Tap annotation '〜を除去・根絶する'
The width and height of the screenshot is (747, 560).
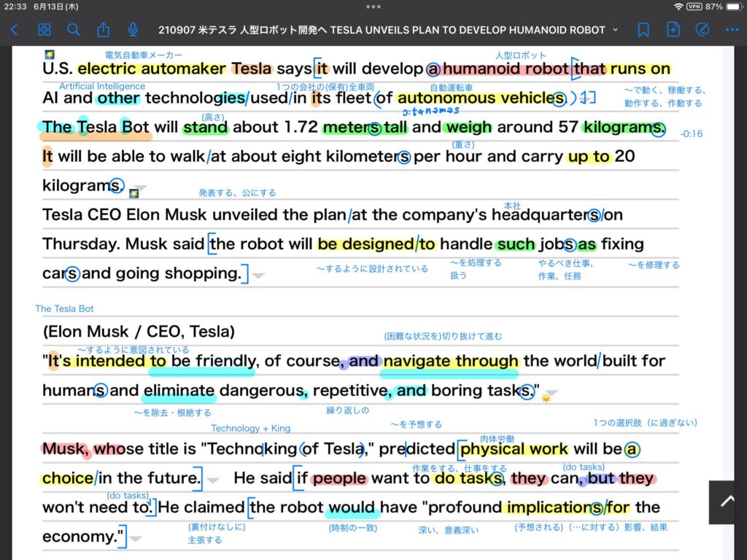[172, 413]
